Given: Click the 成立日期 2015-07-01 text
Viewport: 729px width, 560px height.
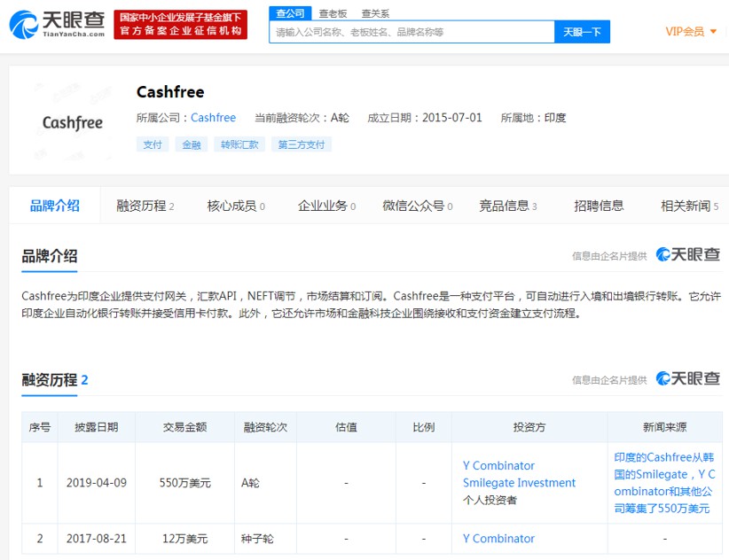Looking at the screenshot, I should [x=425, y=118].
